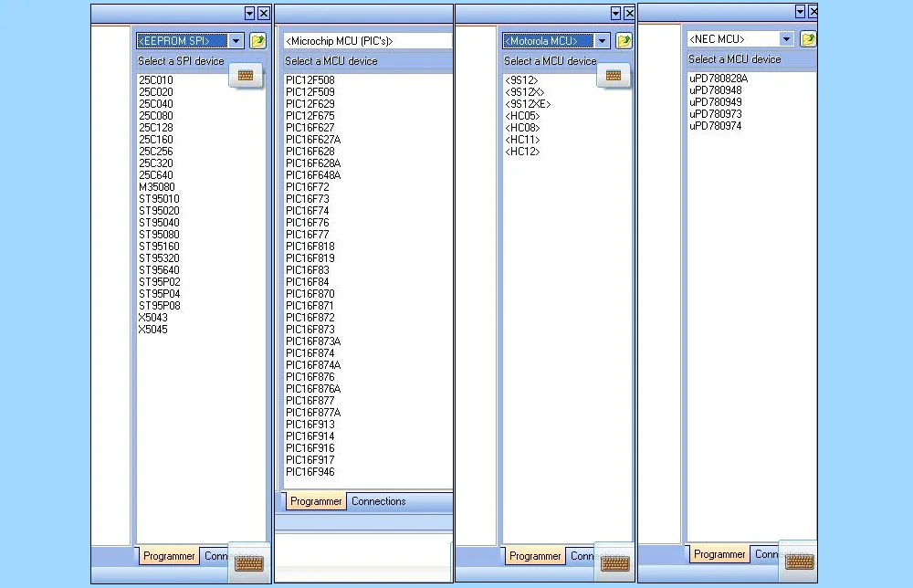Switch to Programmer tab in EEPROM SPI window
Viewport: 913px width, 588px height.
tap(169, 556)
